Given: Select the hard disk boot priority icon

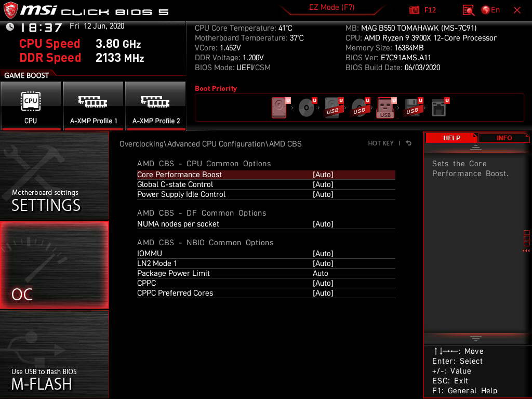Looking at the screenshot, I should tap(279, 108).
